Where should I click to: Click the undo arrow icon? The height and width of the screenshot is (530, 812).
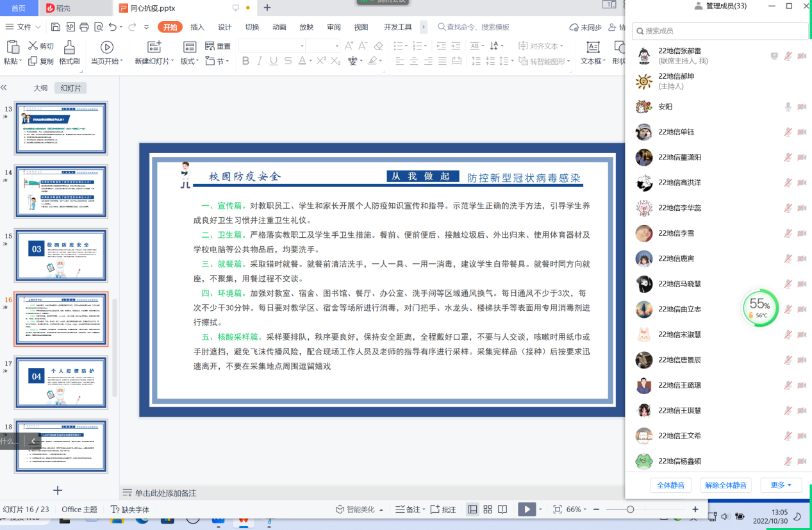[x=113, y=27]
